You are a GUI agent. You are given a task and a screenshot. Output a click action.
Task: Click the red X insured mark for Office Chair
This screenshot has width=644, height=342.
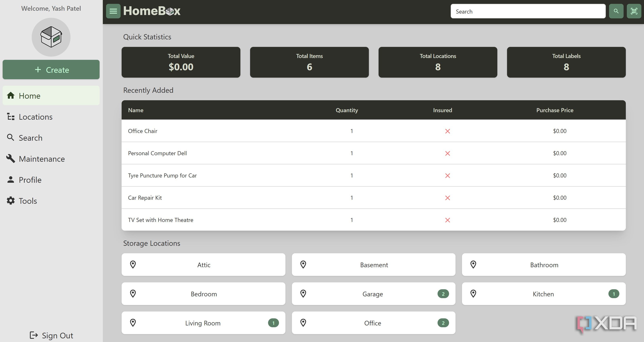point(447,131)
